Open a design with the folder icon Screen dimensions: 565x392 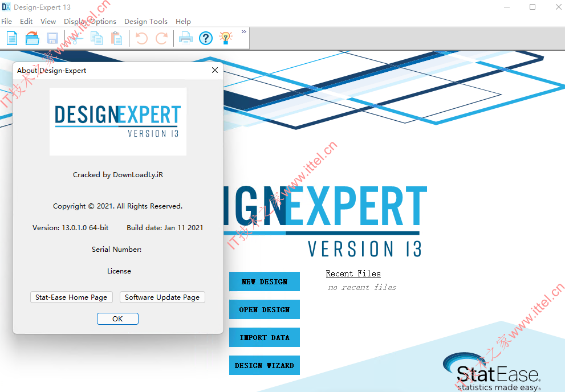32,38
